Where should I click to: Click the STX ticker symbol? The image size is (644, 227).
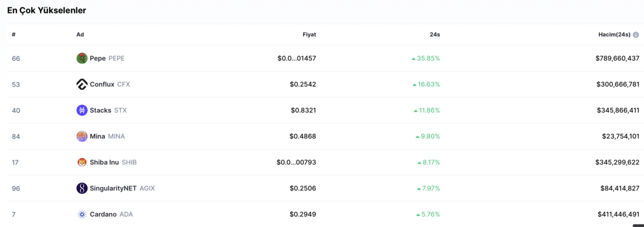pyautogui.click(x=120, y=110)
